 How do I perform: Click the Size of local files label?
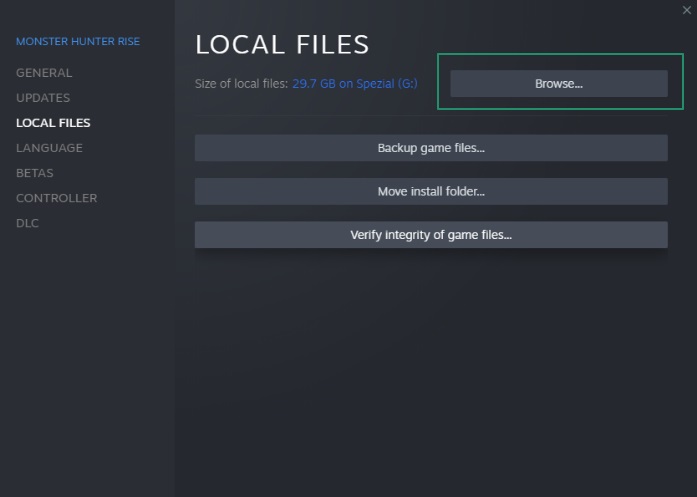point(241,84)
